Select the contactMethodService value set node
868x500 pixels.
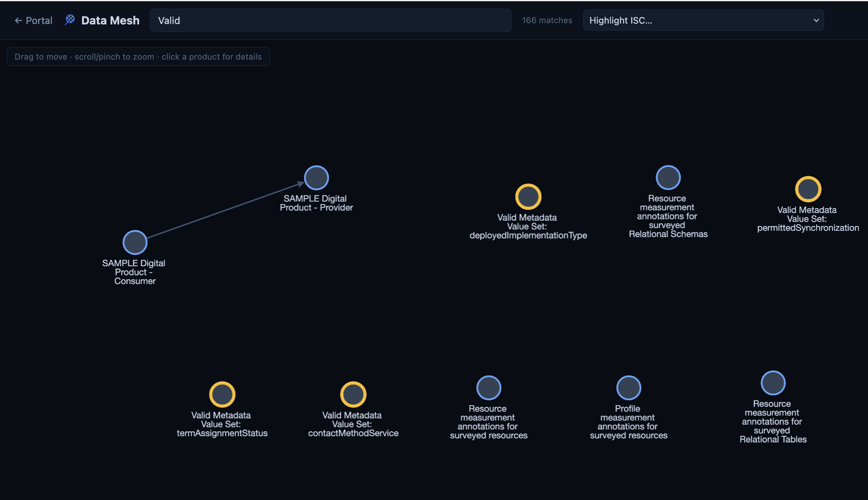click(353, 394)
